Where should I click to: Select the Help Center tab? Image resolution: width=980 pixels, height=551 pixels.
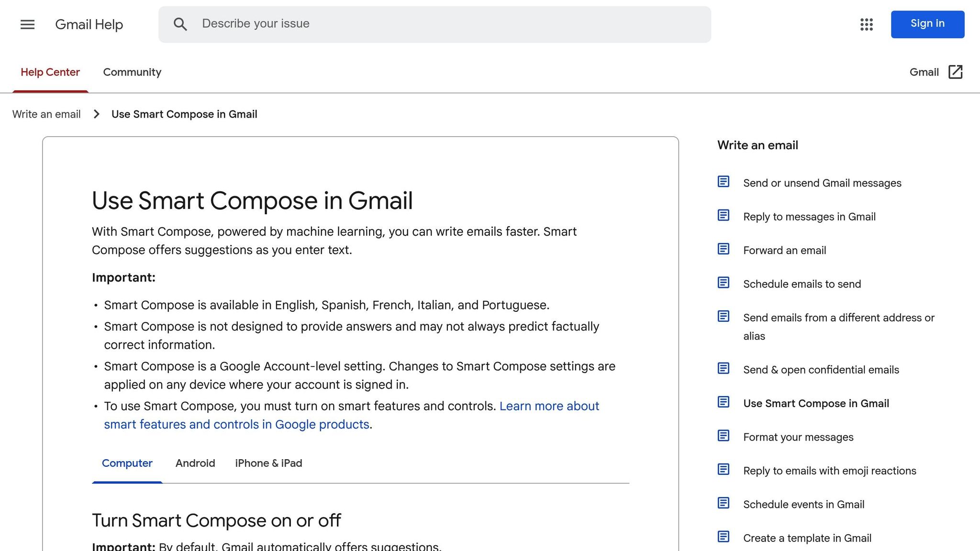pos(50,72)
